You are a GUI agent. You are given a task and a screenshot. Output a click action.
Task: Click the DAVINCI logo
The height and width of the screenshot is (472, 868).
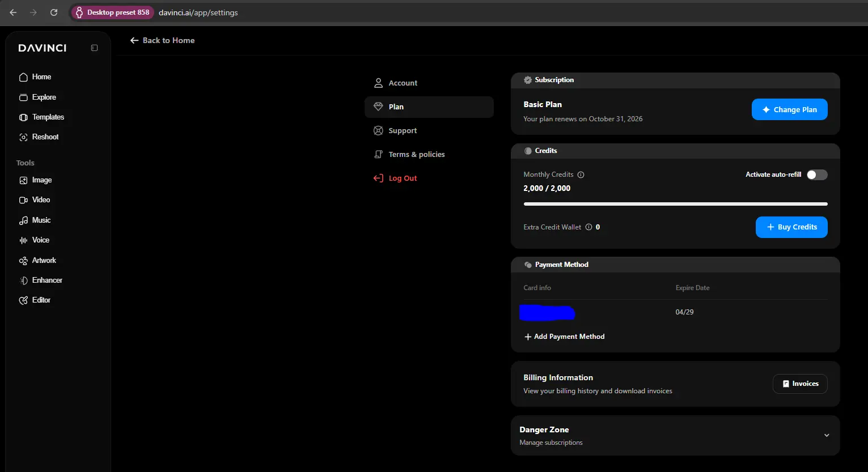click(43, 48)
